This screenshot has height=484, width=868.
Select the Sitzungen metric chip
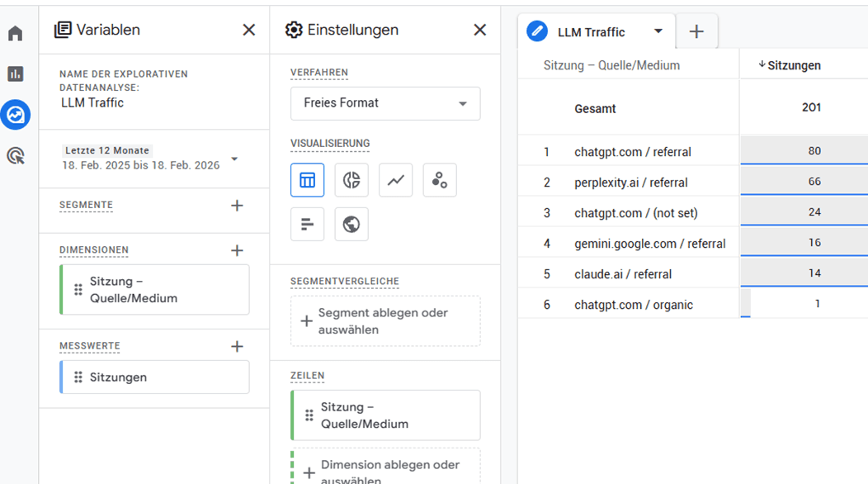154,377
